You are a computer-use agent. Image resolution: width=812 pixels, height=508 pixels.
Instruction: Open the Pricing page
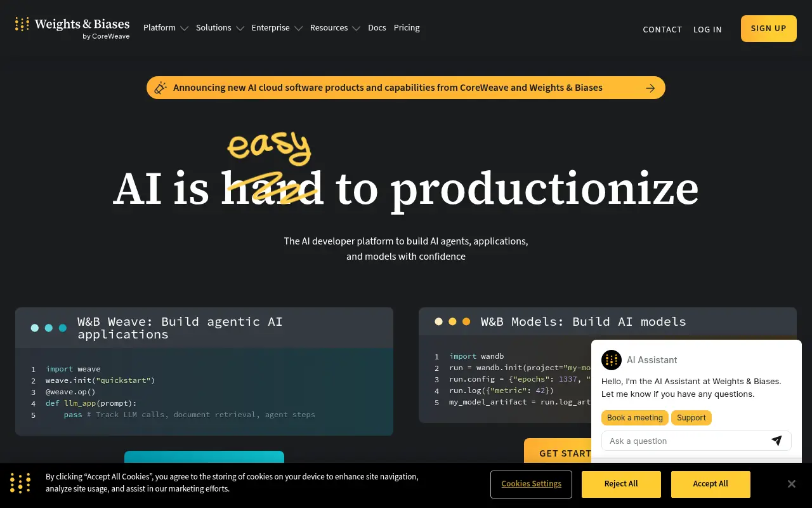[407, 28]
